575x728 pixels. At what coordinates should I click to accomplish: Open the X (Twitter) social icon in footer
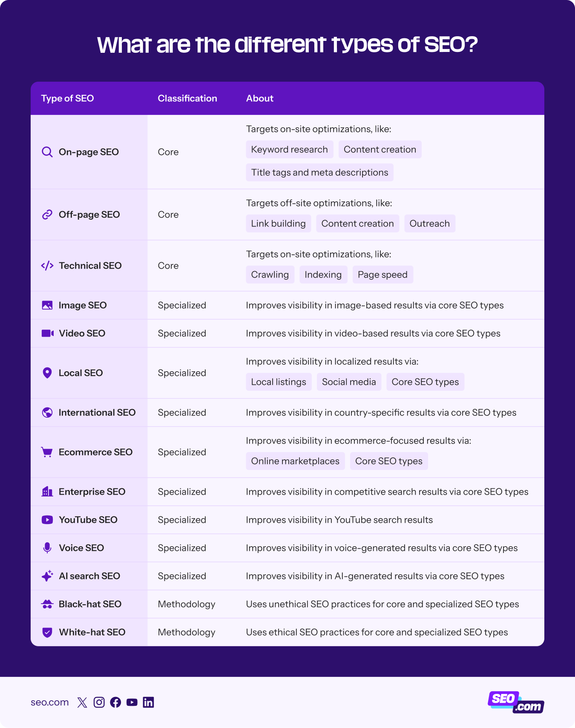82,702
